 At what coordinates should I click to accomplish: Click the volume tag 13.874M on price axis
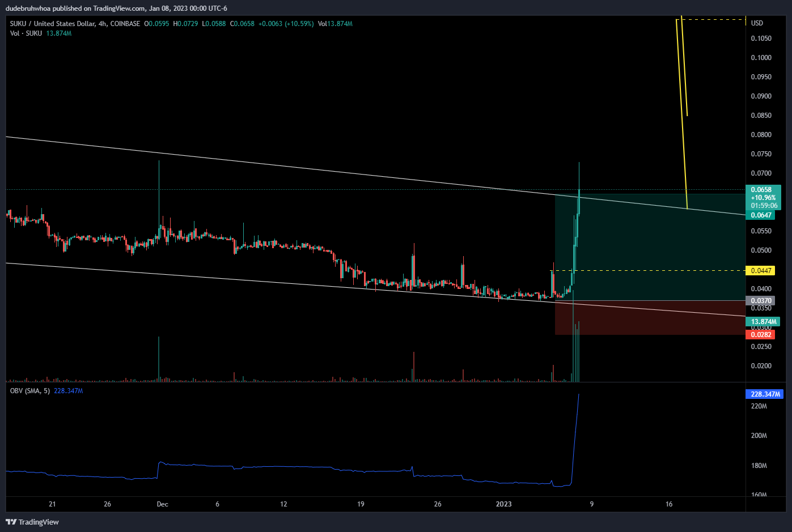tap(763, 322)
